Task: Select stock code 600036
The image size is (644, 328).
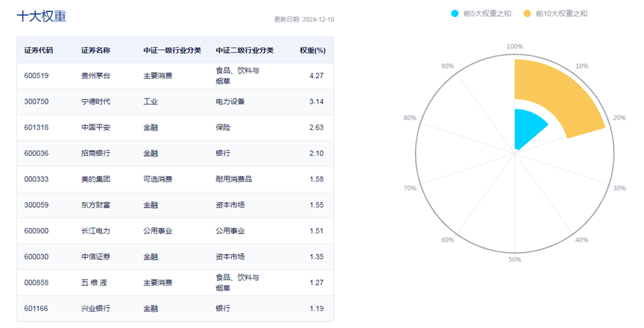Action: pyautogui.click(x=36, y=153)
